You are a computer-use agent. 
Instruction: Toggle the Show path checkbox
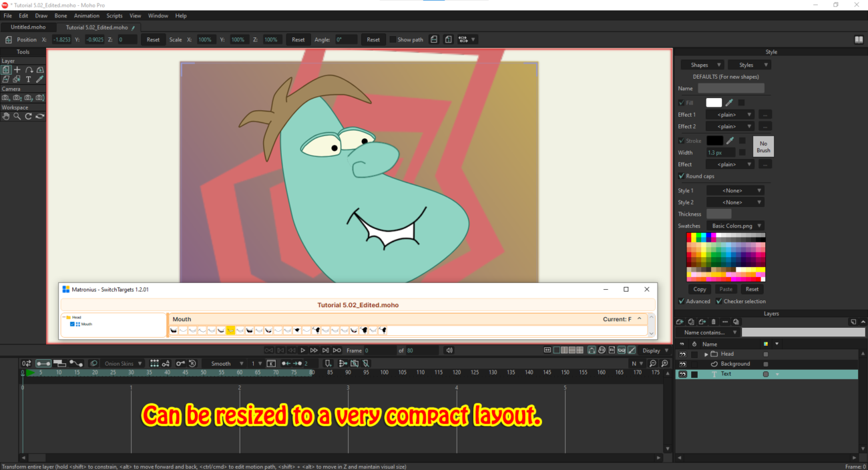(x=393, y=39)
